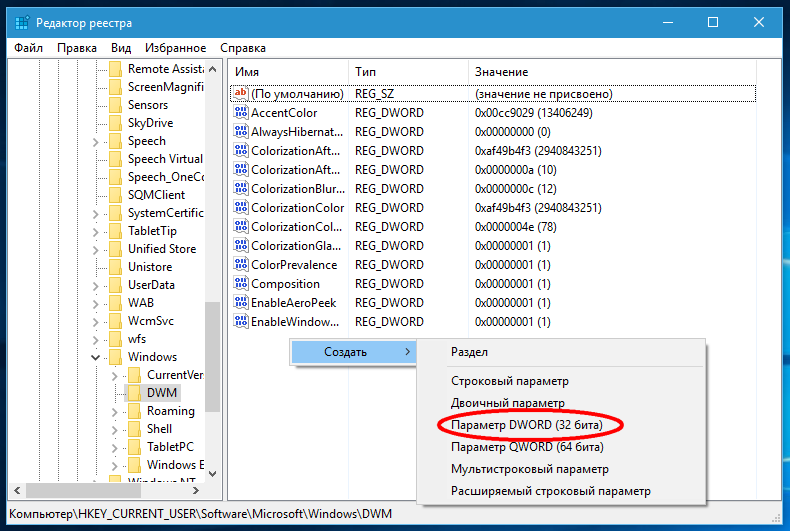Collapse the Windows tree node
This screenshot has width=790, height=531.
click(x=96, y=357)
